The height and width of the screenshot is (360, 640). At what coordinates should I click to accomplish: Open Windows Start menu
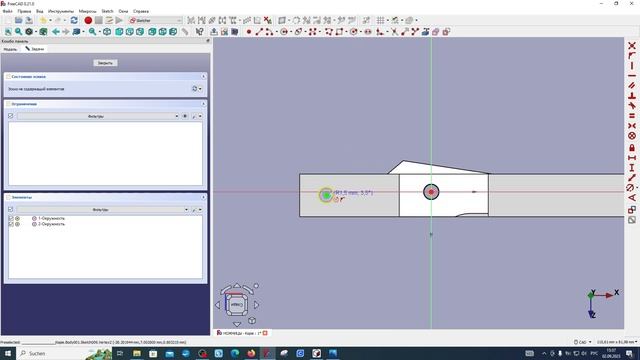(7, 353)
